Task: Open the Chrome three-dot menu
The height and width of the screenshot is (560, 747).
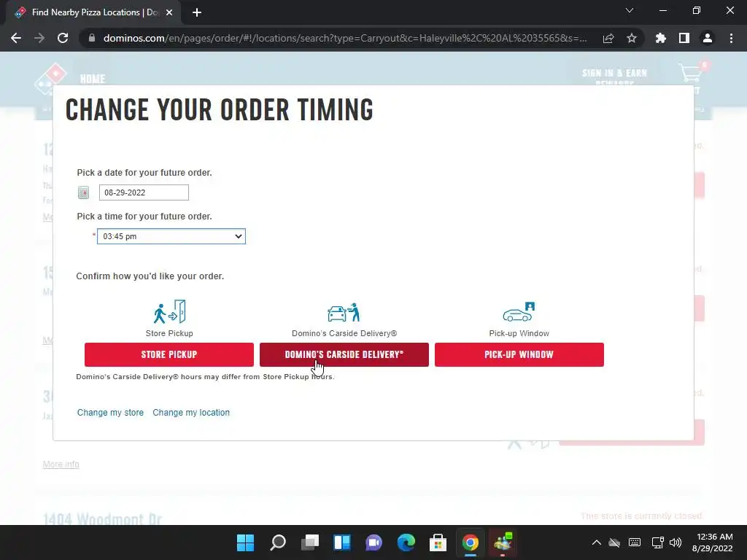Action: [x=731, y=38]
